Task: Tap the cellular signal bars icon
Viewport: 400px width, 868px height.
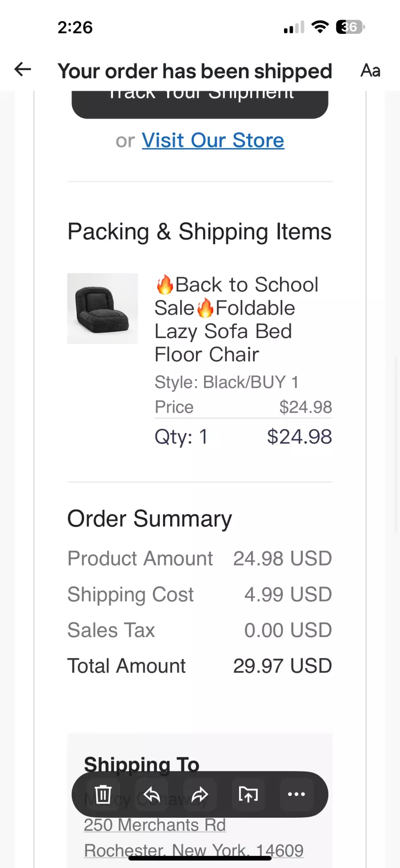Action: point(294,28)
